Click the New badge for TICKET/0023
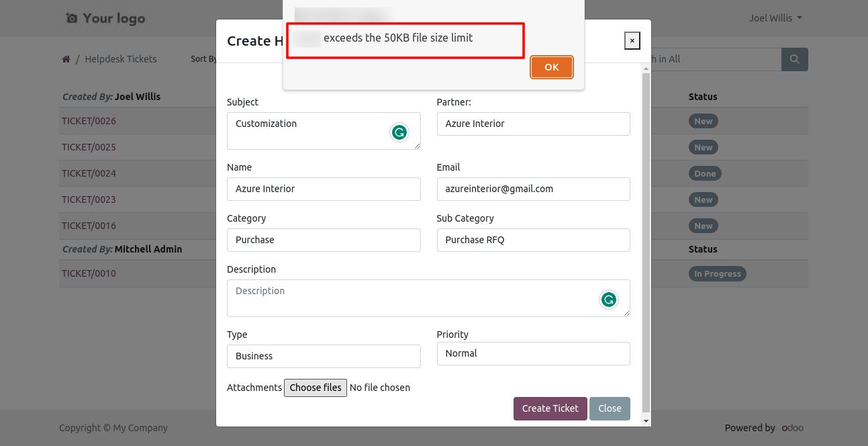 (x=703, y=199)
